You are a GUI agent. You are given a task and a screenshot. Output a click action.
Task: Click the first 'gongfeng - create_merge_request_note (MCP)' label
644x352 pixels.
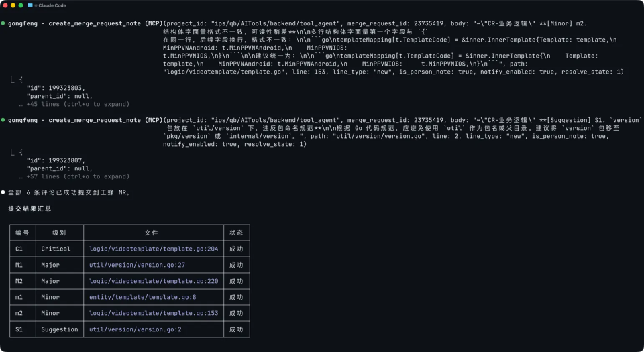pos(85,23)
